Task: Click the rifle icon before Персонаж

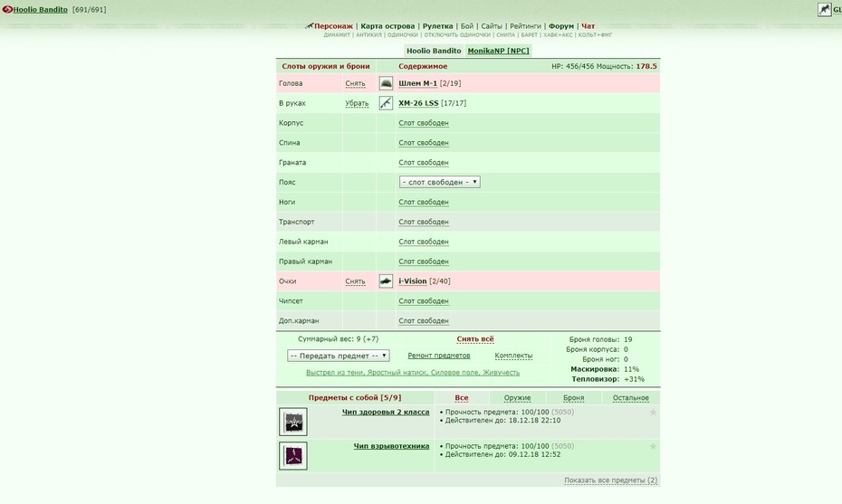Action: coord(309,25)
